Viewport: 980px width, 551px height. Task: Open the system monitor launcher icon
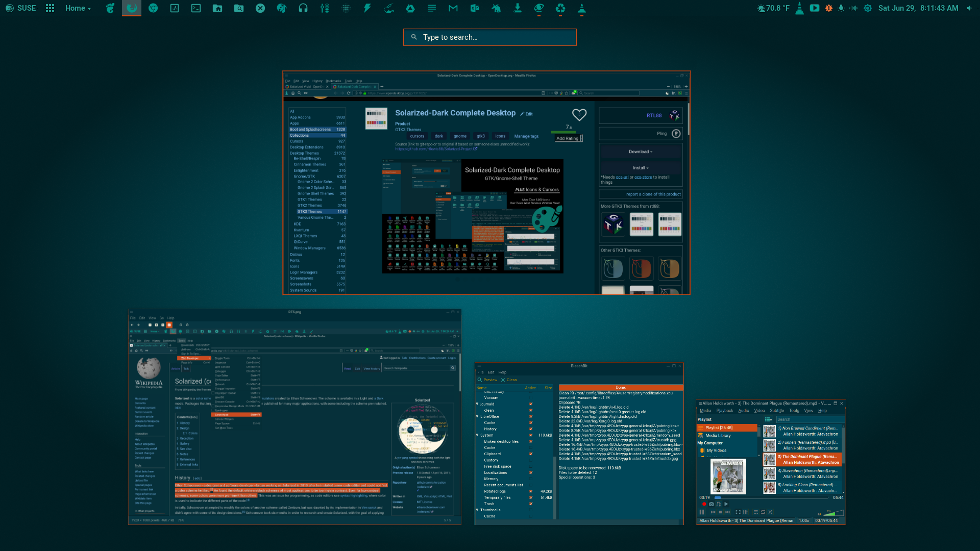pos(175,8)
